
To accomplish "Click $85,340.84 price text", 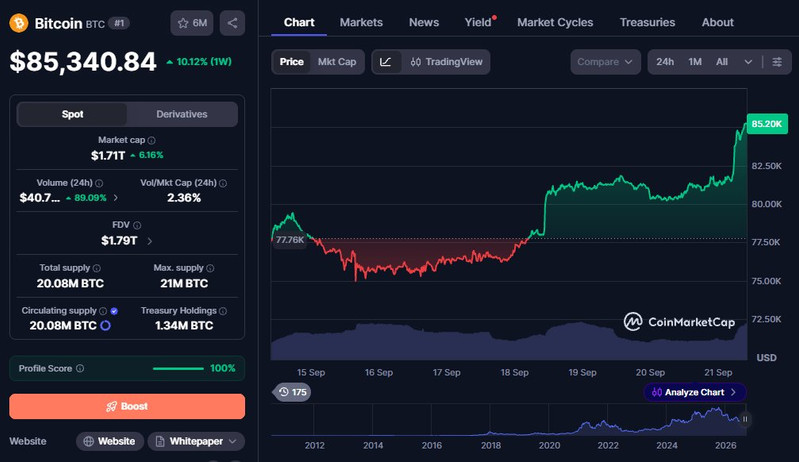I will (83, 62).
